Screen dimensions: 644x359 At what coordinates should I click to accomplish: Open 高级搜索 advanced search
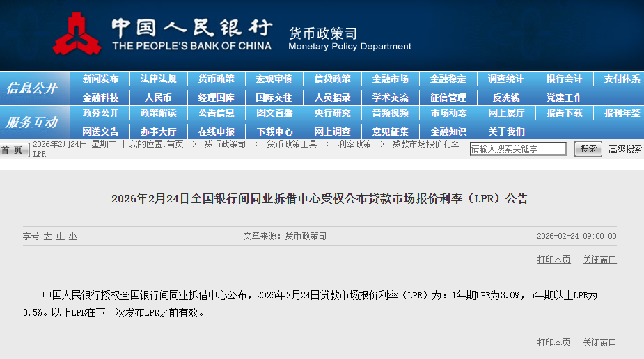tap(625, 149)
